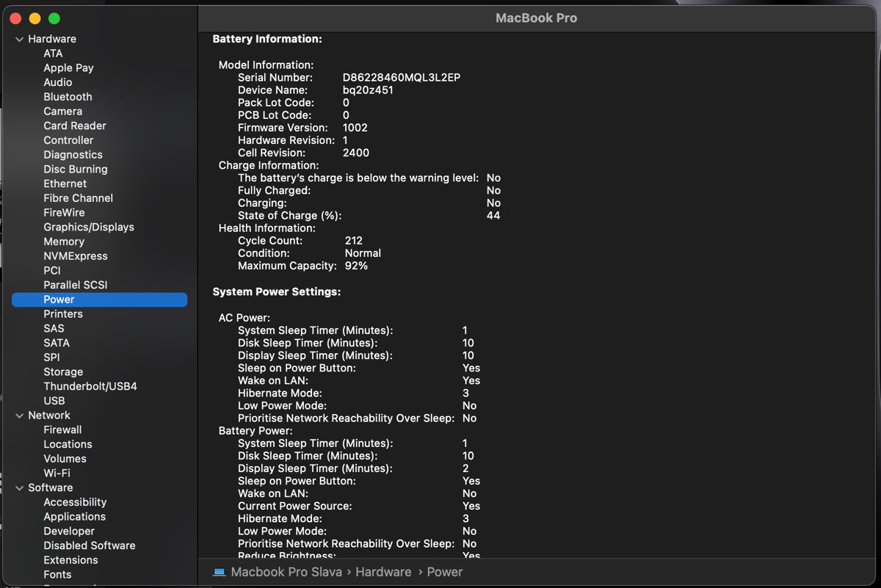Select Disc Burning in the sidebar

(x=76, y=169)
